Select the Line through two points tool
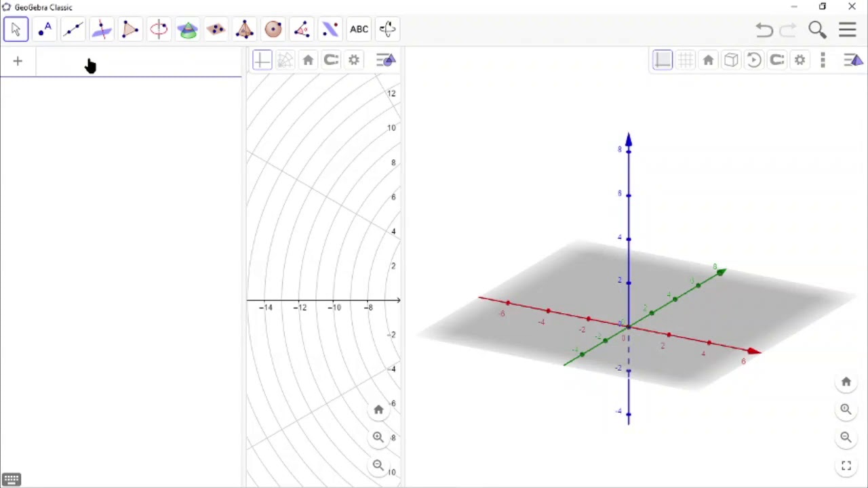868x488 pixels. [x=73, y=29]
